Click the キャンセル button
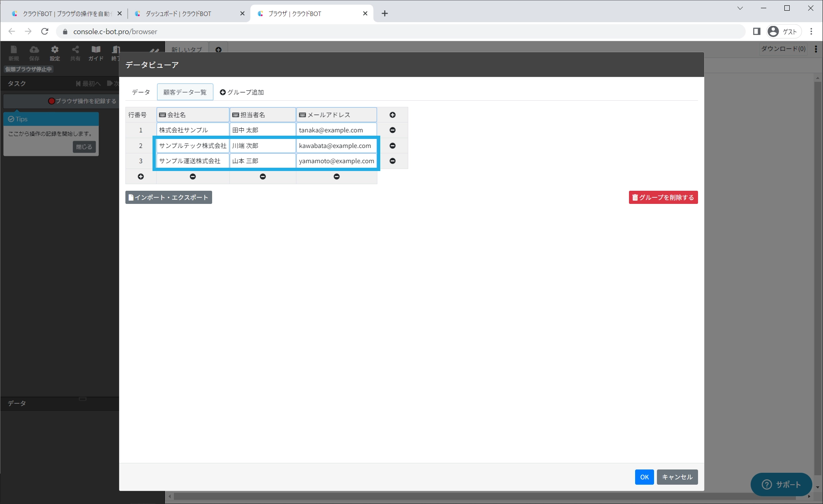823x504 pixels. tap(677, 477)
